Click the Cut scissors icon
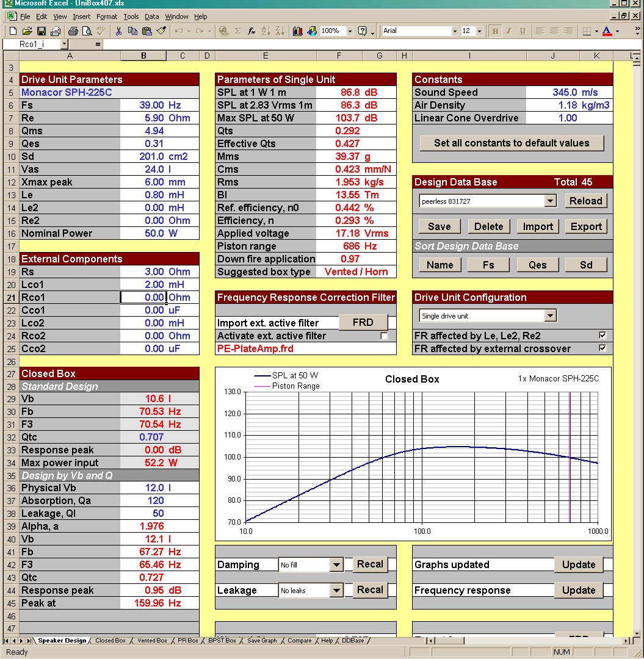This screenshot has width=644, height=659. pos(118,31)
